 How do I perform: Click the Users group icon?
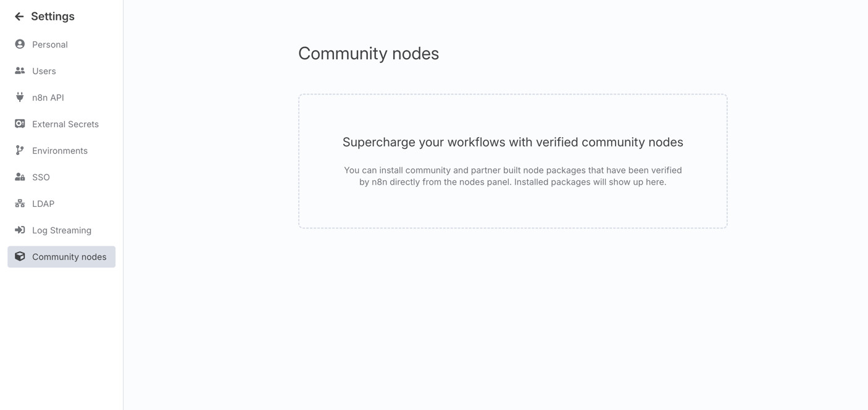(x=20, y=71)
